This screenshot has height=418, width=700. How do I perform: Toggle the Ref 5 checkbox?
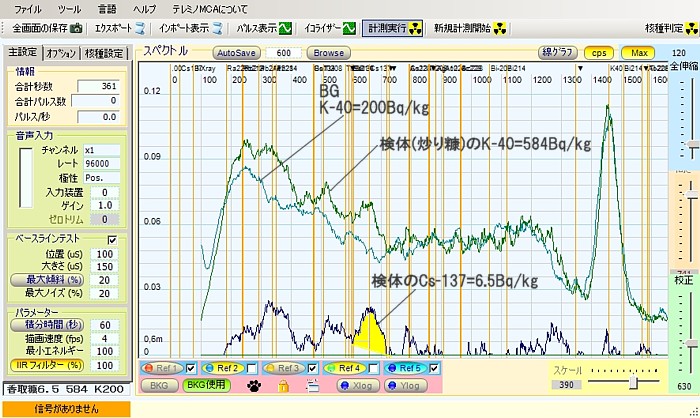click(x=434, y=368)
